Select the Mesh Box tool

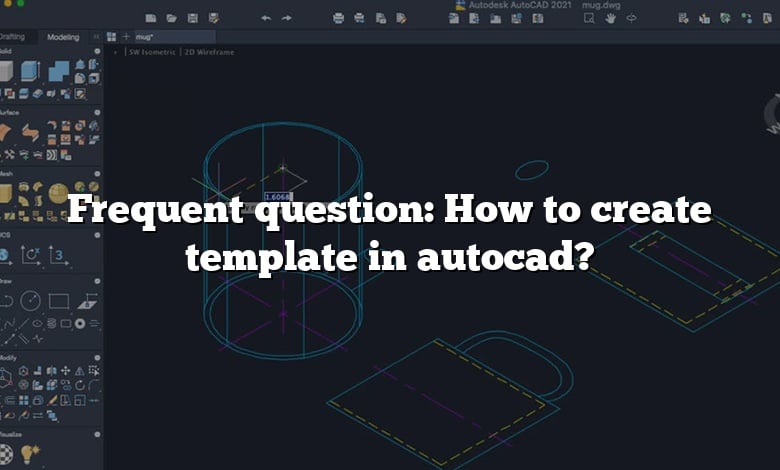(x=5, y=193)
